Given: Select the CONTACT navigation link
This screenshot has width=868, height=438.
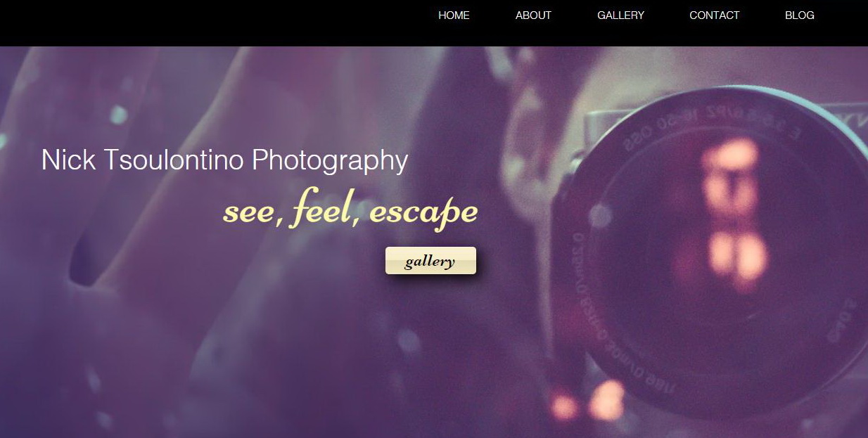Looking at the screenshot, I should [714, 15].
